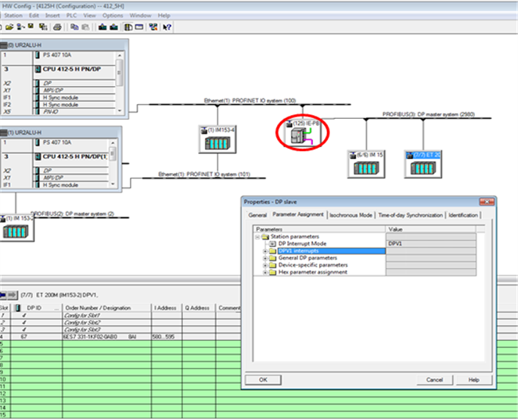Viewport: 518px width, 420px height.
Task: Open the Window menu
Action: [140, 15]
